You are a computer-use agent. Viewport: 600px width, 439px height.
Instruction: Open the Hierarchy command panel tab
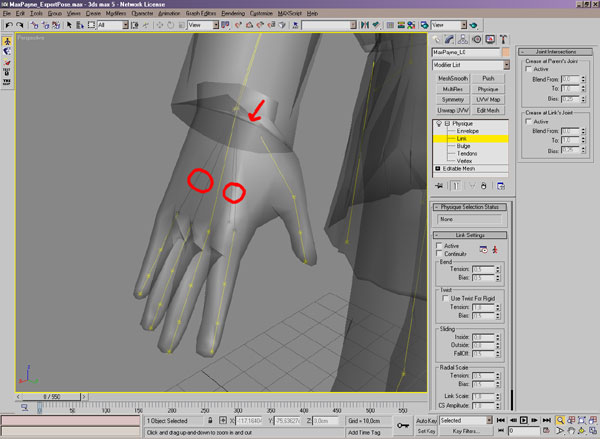[463, 39]
